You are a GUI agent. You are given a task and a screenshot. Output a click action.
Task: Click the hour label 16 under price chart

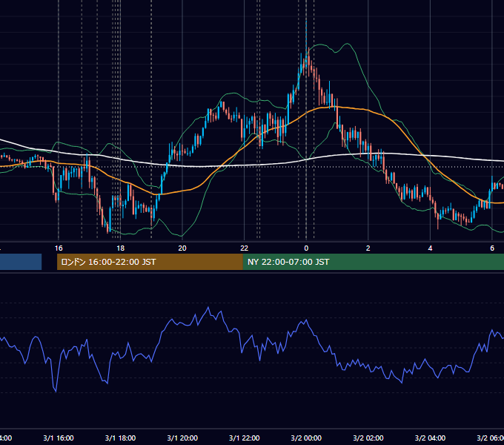click(59, 248)
